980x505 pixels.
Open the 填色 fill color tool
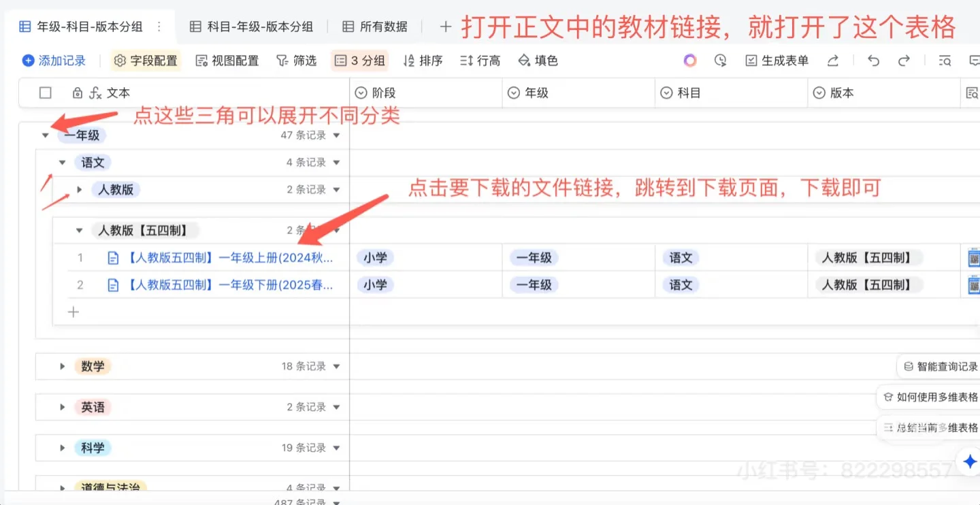click(x=538, y=61)
